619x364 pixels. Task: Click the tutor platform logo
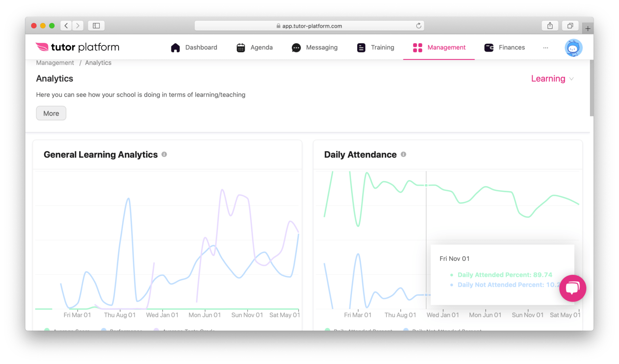tap(77, 47)
